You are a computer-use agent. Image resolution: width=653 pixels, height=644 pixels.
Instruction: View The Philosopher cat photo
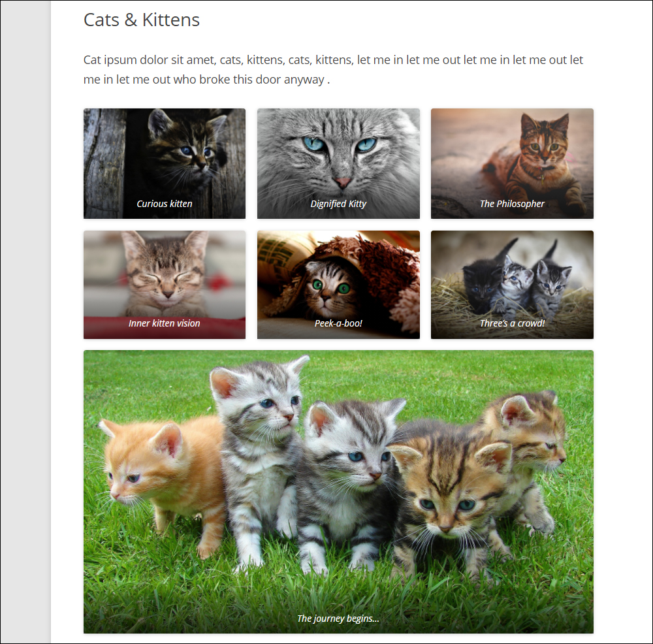512,163
